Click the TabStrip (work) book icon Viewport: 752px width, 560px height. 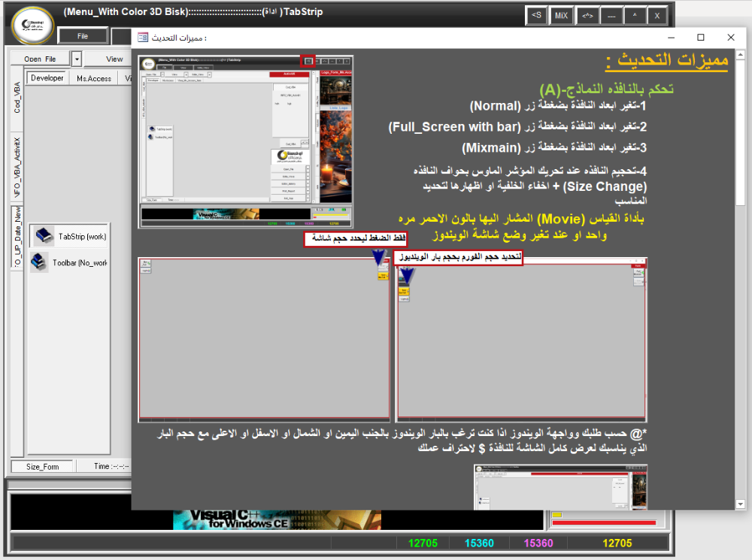(x=43, y=236)
